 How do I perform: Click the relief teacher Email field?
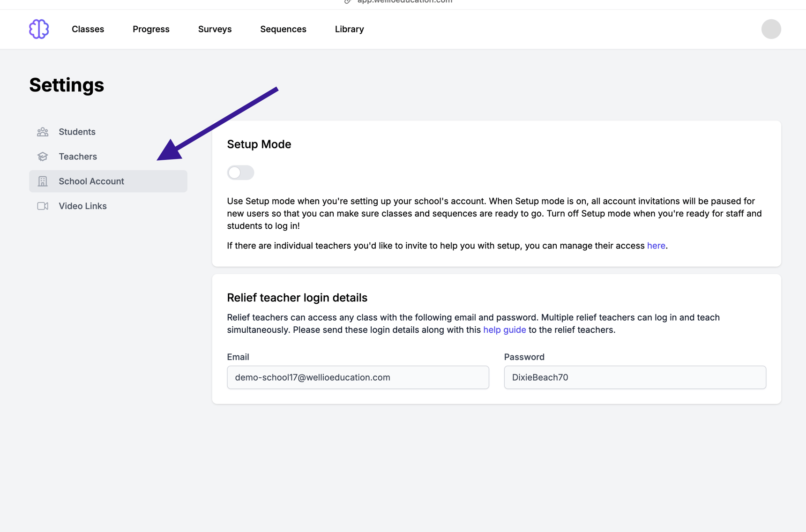(x=358, y=377)
